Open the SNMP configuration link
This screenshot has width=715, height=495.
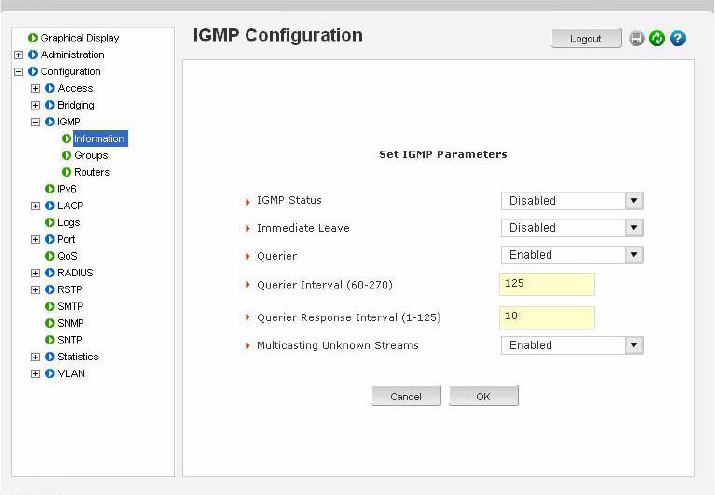click(x=70, y=323)
